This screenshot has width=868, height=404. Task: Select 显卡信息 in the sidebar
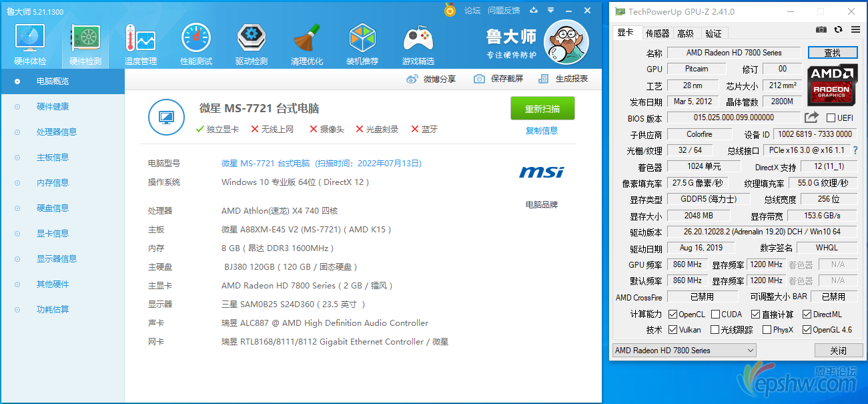(63, 234)
